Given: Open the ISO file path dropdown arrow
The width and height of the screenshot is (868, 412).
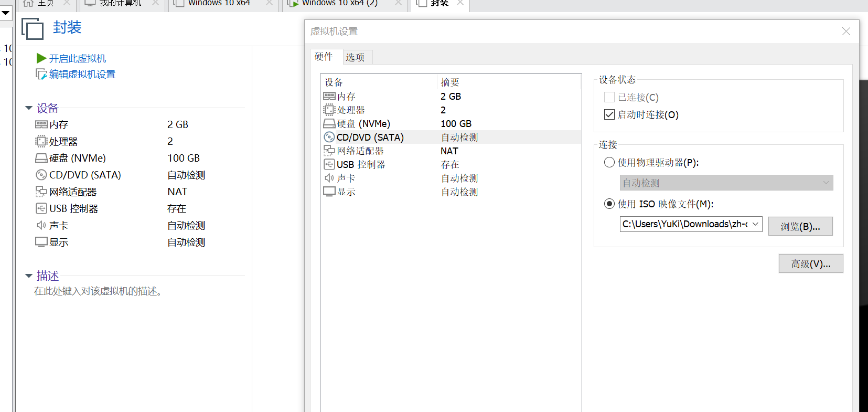Looking at the screenshot, I should click(755, 224).
